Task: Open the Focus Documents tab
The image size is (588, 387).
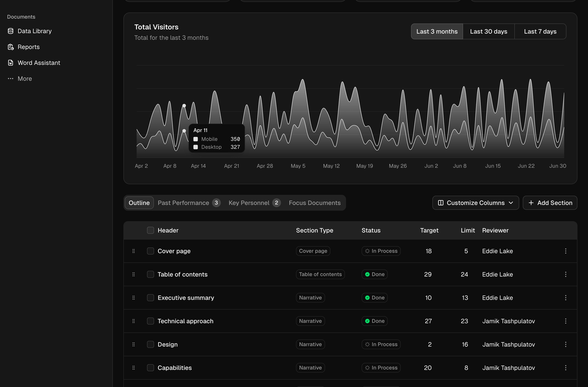Action: pos(315,202)
